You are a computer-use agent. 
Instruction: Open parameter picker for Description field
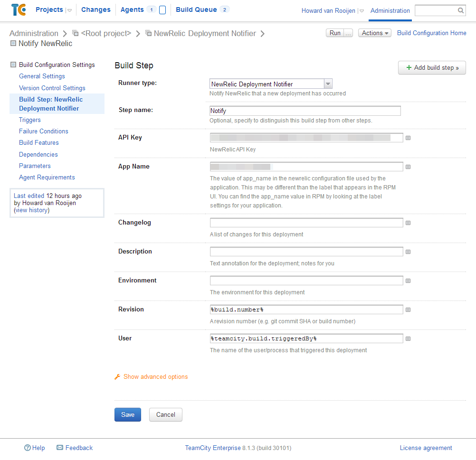click(408, 252)
